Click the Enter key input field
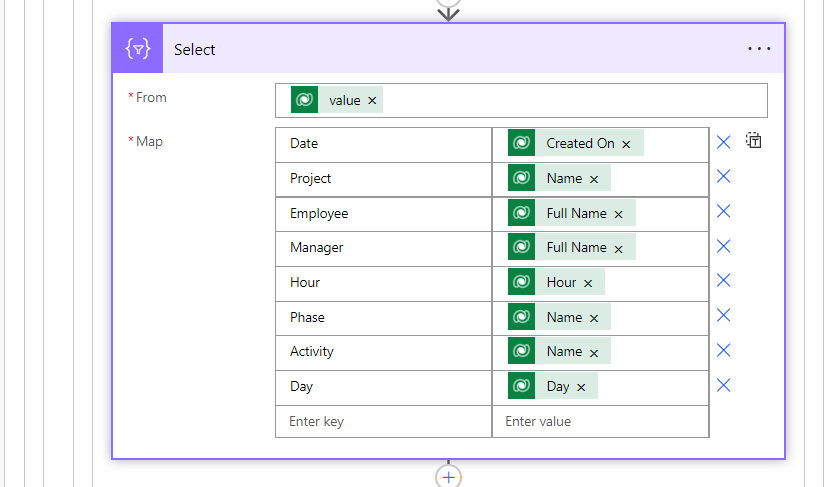This screenshot has height=487, width=835. (x=383, y=421)
